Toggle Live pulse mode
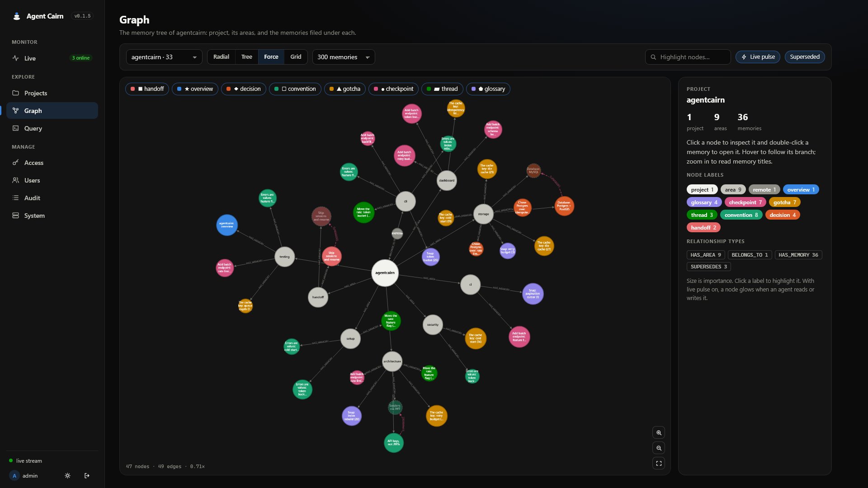868x488 pixels. pyautogui.click(x=758, y=57)
